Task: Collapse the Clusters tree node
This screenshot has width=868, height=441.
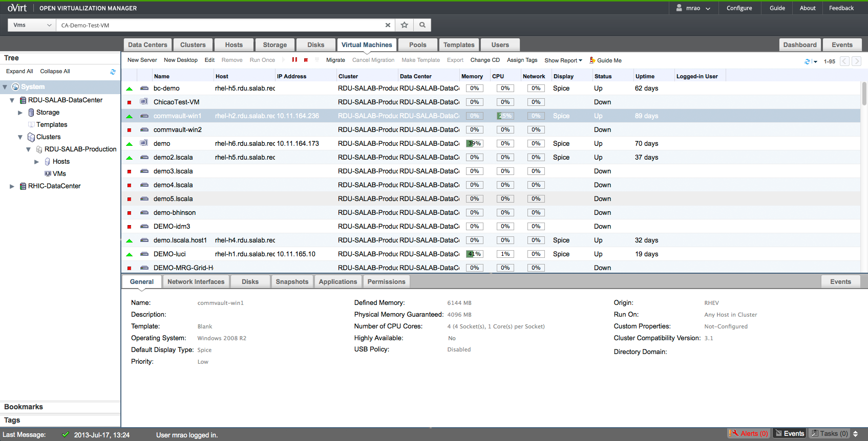Action: [20, 137]
